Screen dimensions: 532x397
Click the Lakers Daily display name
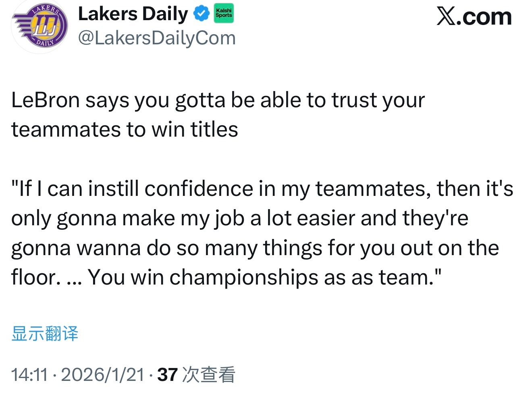(x=133, y=14)
